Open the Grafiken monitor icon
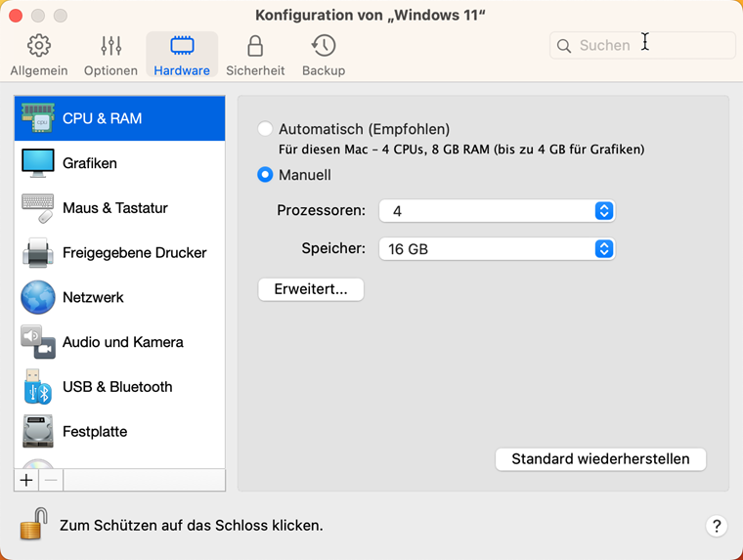This screenshot has width=743, height=560. tap(38, 163)
